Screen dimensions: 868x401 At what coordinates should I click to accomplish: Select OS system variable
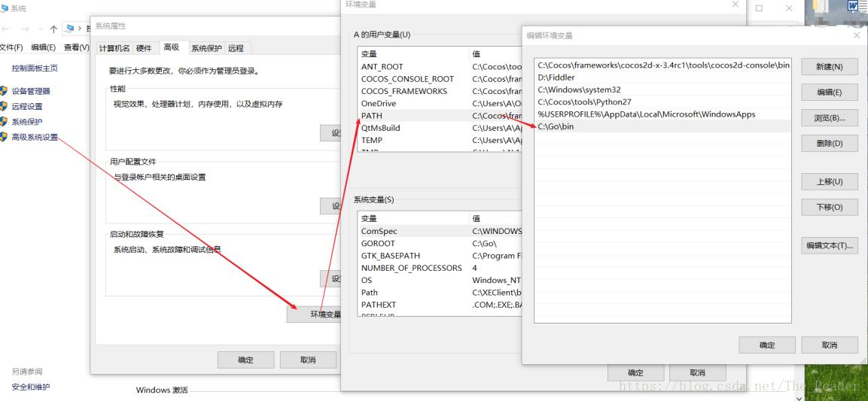coord(440,281)
